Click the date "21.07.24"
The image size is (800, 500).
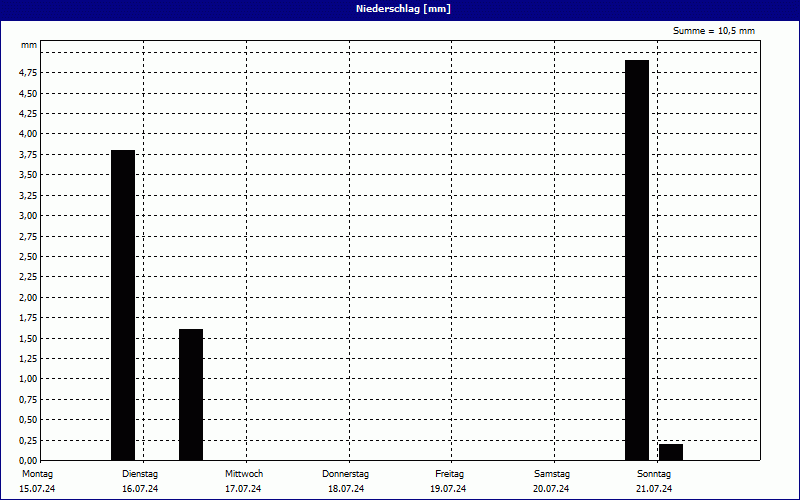tap(654, 489)
